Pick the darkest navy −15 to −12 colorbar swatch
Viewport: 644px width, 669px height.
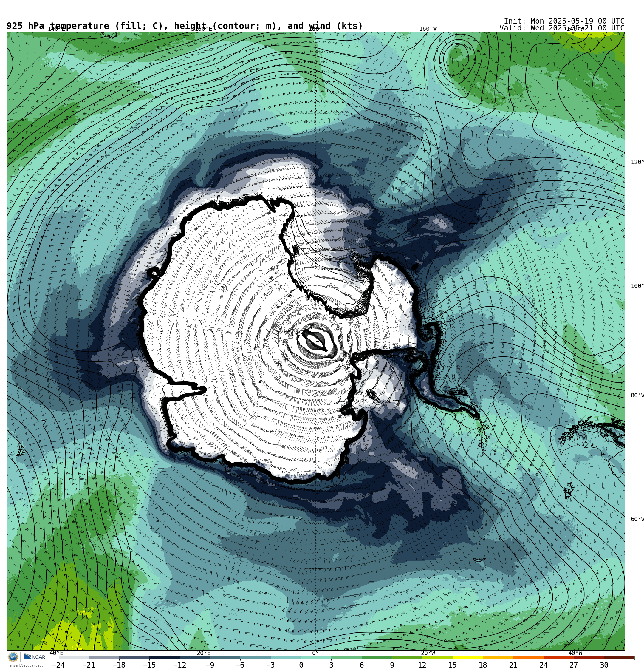[165, 657]
